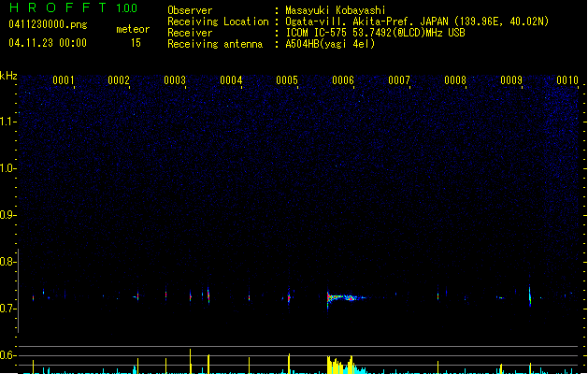588x374 pixels.
Task: Click the 0006 minute marker
Action: (x=343, y=80)
